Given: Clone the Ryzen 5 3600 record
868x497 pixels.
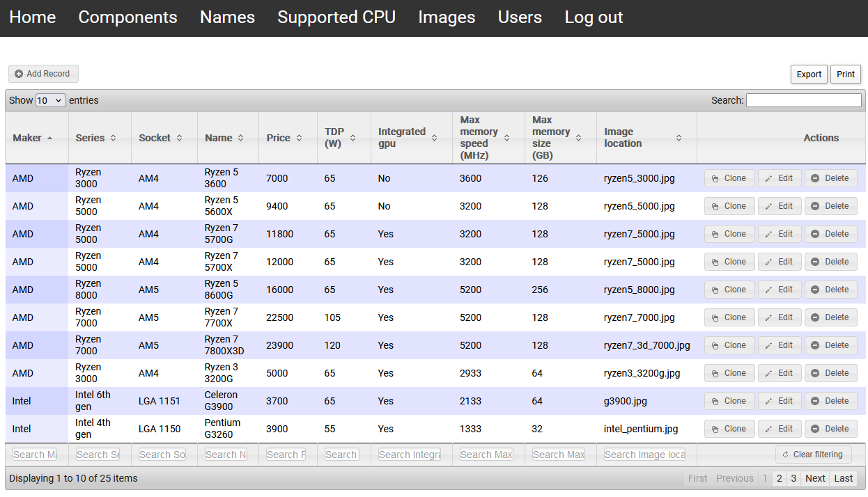Looking at the screenshot, I should tap(729, 178).
